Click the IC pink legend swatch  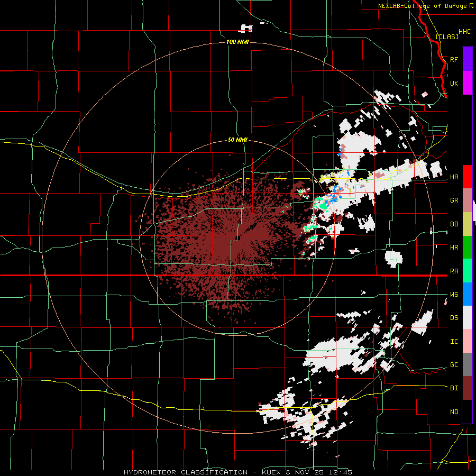pyautogui.click(x=467, y=341)
